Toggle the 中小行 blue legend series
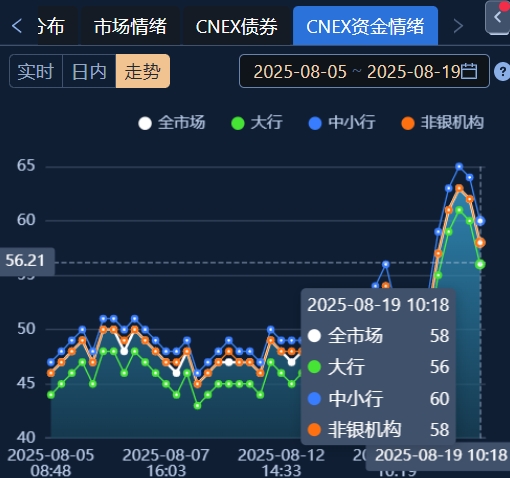This screenshot has height=478, width=510. [x=342, y=123]
